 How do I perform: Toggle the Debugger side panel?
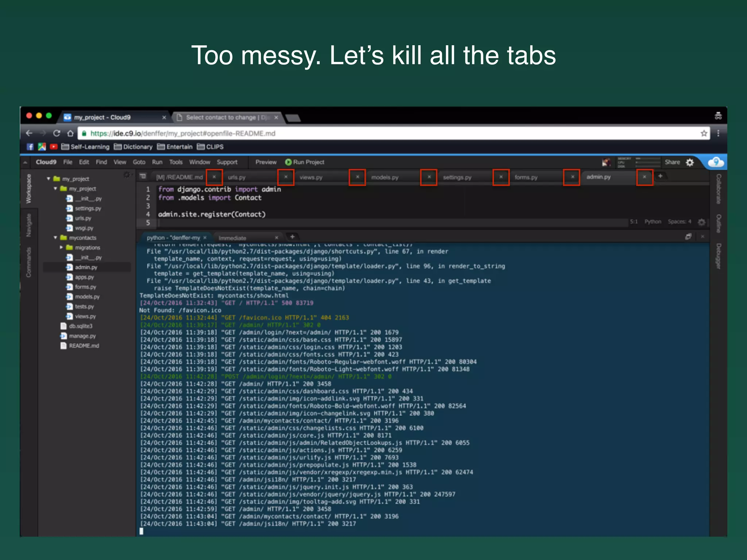718,256
